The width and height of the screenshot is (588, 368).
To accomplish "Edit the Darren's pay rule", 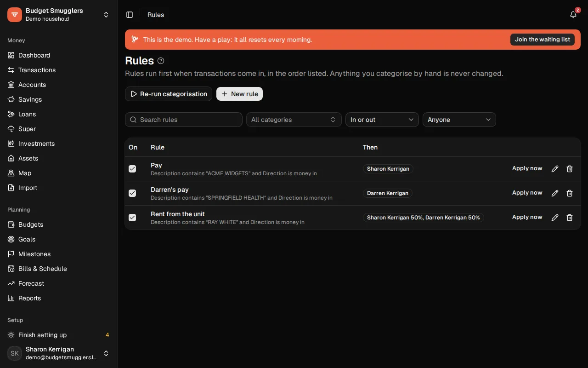I will (555, 193).
